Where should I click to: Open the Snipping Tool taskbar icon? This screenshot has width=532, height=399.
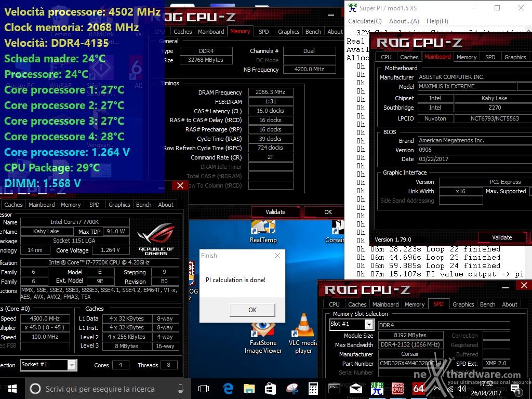(292, 389)
